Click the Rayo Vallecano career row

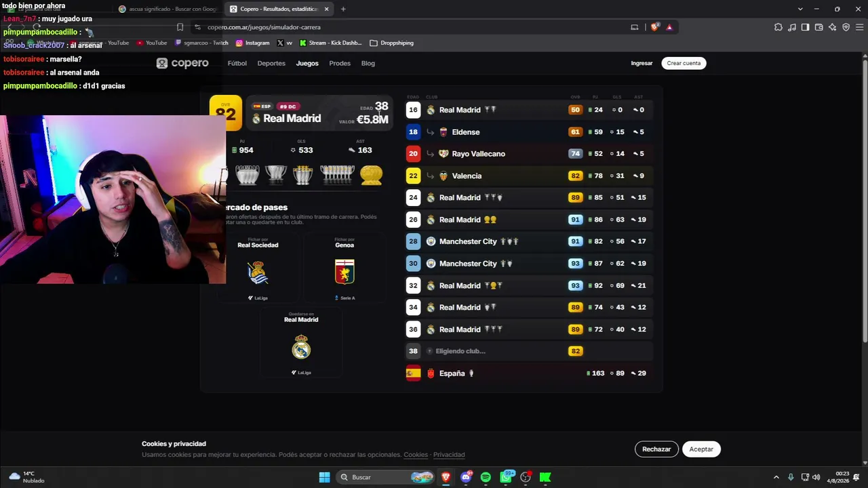pos(529,154)
